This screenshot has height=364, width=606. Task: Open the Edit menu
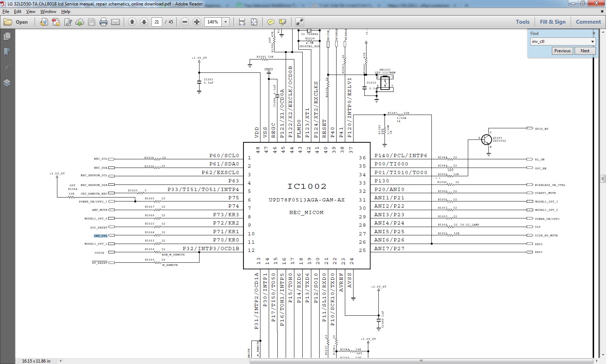[18, 12]
